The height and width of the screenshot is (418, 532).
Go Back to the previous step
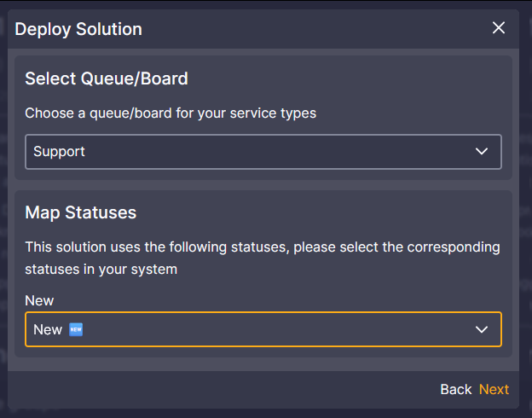[455, 389]
